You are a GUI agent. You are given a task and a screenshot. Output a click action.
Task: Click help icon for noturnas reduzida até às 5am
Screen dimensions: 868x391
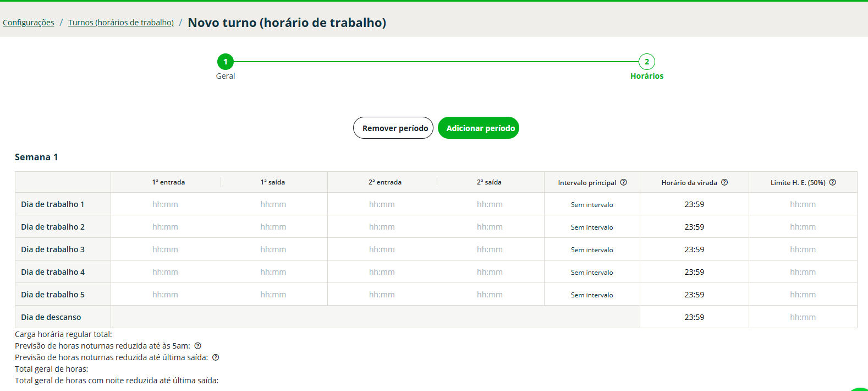point(197,346)
